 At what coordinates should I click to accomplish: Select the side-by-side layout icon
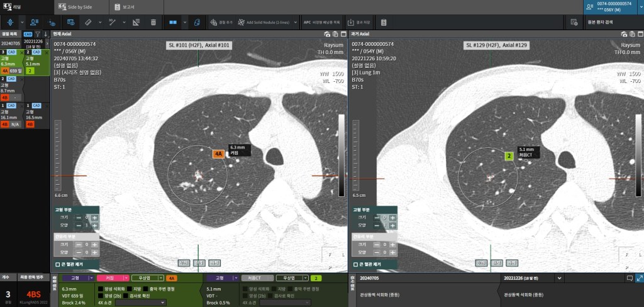172,22
